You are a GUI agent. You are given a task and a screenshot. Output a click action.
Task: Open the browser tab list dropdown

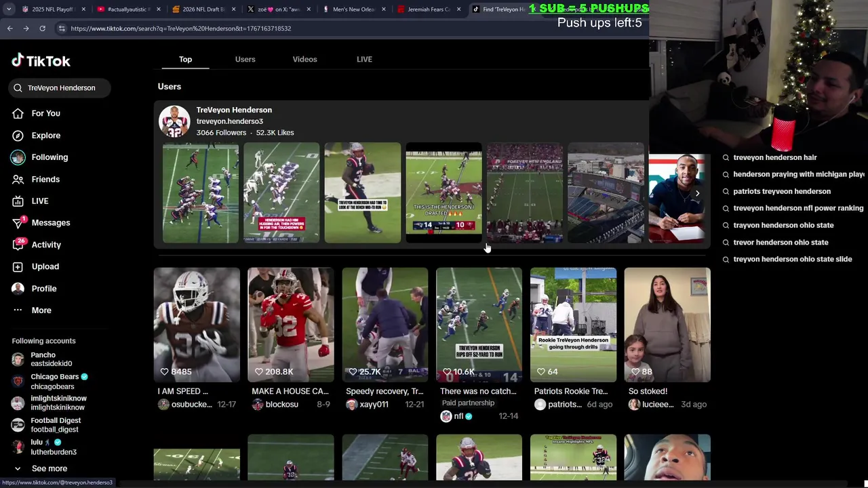[8, 9]
